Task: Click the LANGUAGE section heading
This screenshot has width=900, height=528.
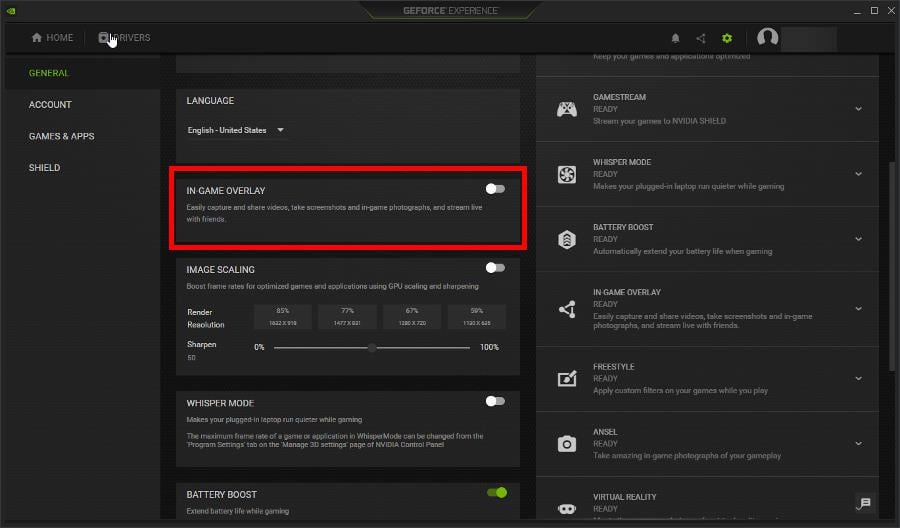Action: pyautogui.click(x=210, y=100)
